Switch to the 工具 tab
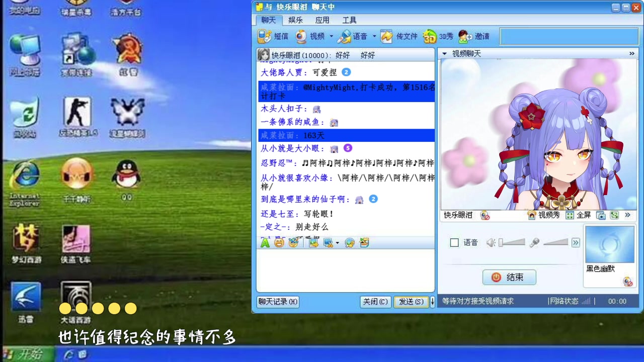This screenshot has width=644, height=362. click(349, 20)
